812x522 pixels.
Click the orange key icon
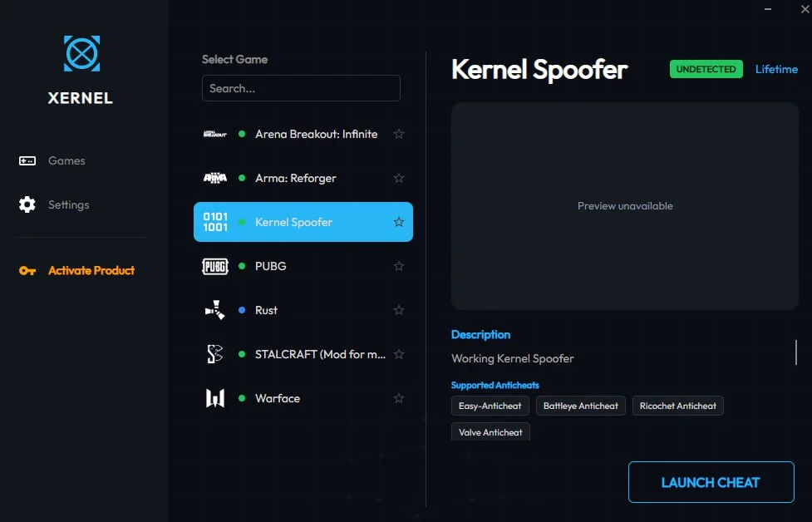point(27,271)
